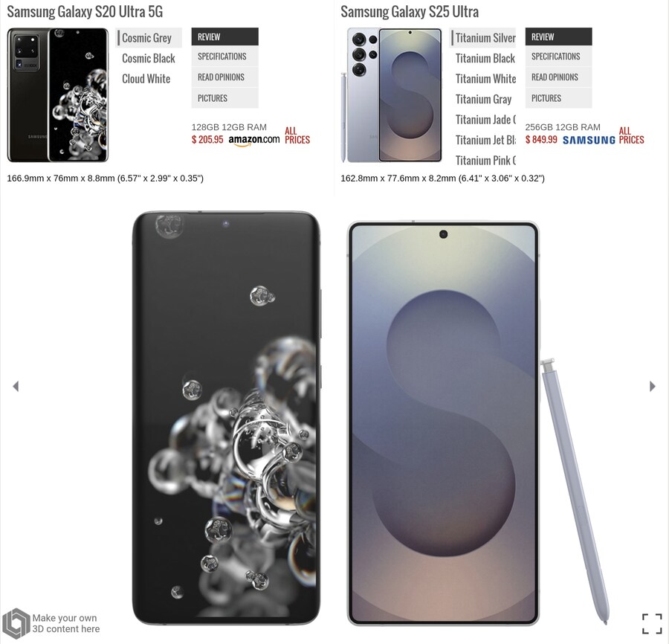Click the Samsung Galaxy S25 Ultra title
This screenshot has height=644, width=669.
click(410, 11)
